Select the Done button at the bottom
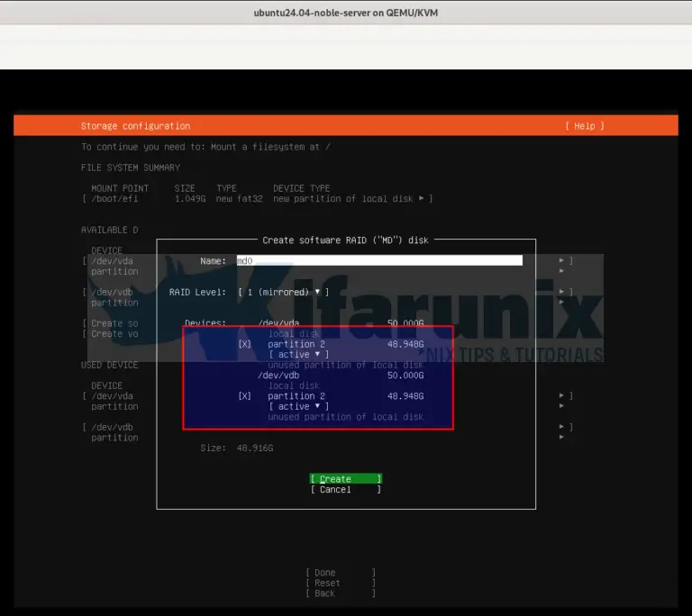 (x=341, y=572)
